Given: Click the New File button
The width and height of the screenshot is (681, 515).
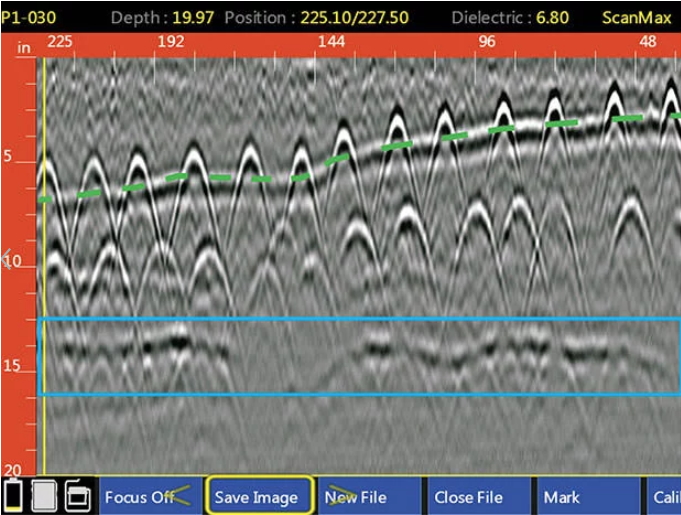Looking at the screenshot, I should [x=369, y=496].
